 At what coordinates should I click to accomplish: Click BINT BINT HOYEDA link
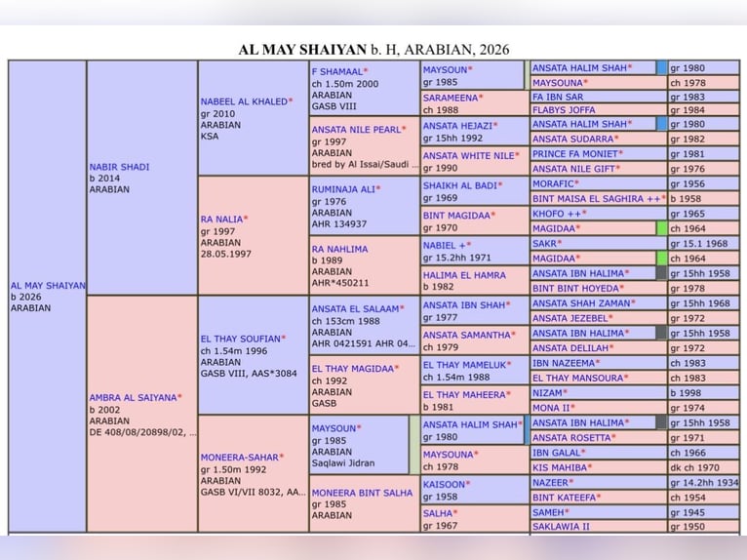(575, 288)
